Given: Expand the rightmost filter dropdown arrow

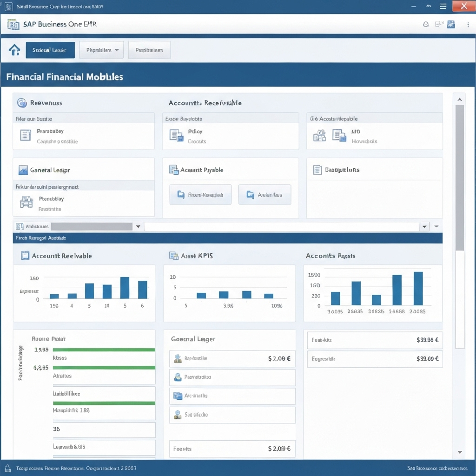Looking at the screenshot, I should click(436, 226).
